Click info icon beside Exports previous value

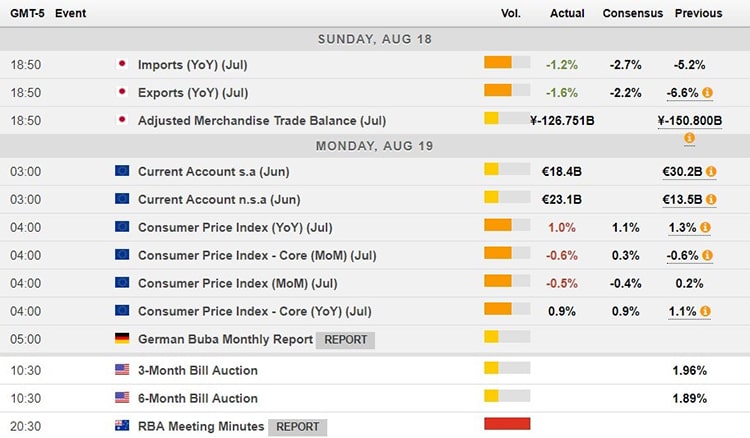point(708,93)
